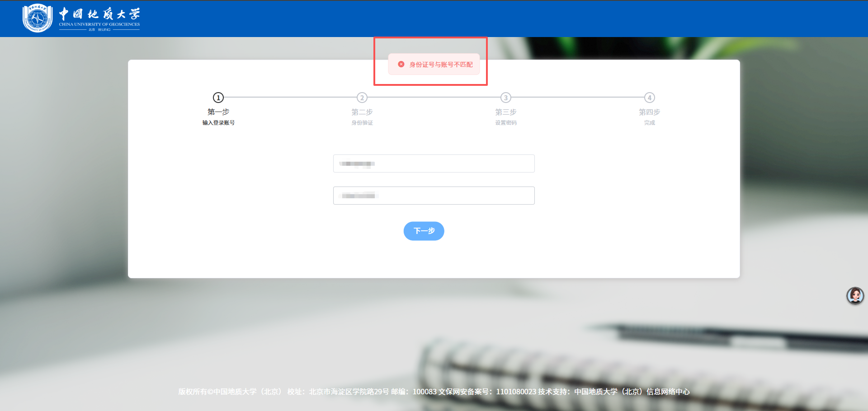Click the 身份验证 step description
This screenshot has width=868, height=411.
coord(362,123)
